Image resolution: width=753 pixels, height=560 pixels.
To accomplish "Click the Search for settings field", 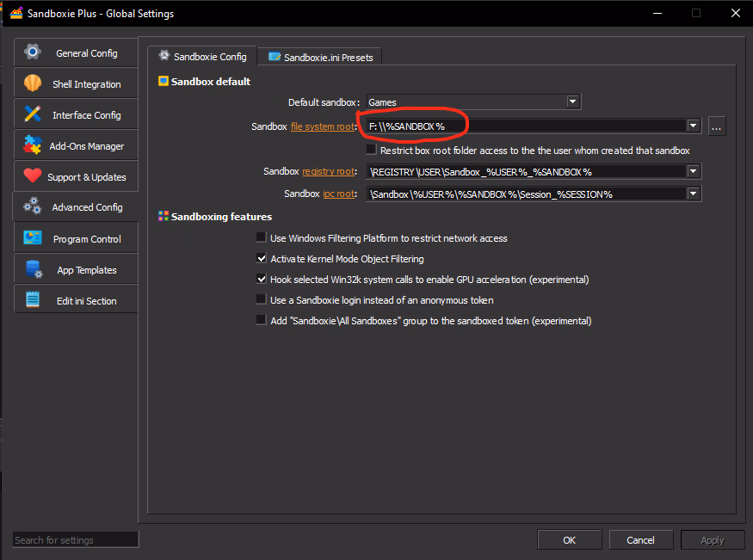I will click(76, 540).
